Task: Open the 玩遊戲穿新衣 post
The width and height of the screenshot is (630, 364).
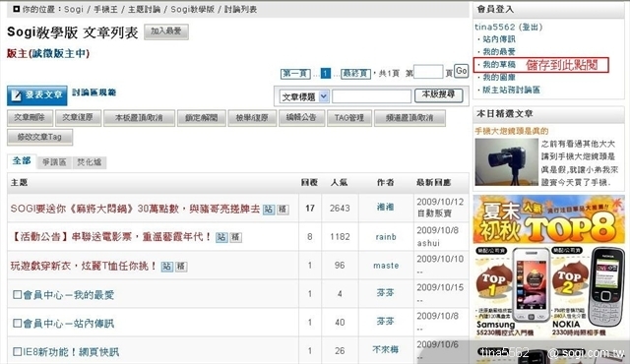Action: (x=84, y=266)
